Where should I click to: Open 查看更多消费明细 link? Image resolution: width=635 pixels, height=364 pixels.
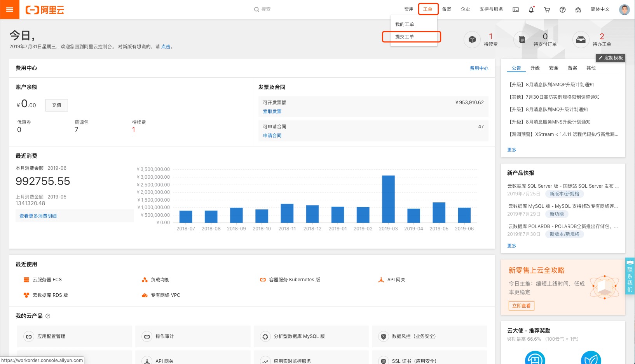click(38, 216)
